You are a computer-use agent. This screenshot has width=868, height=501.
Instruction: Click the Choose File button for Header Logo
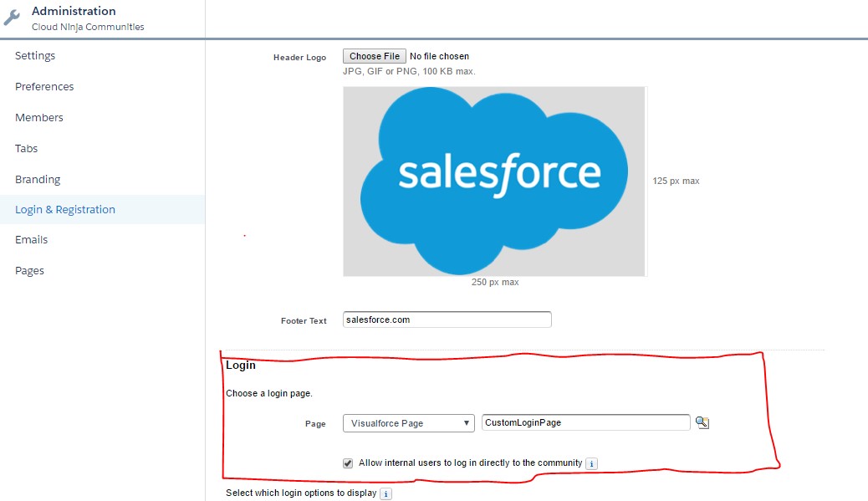[373, 55]
